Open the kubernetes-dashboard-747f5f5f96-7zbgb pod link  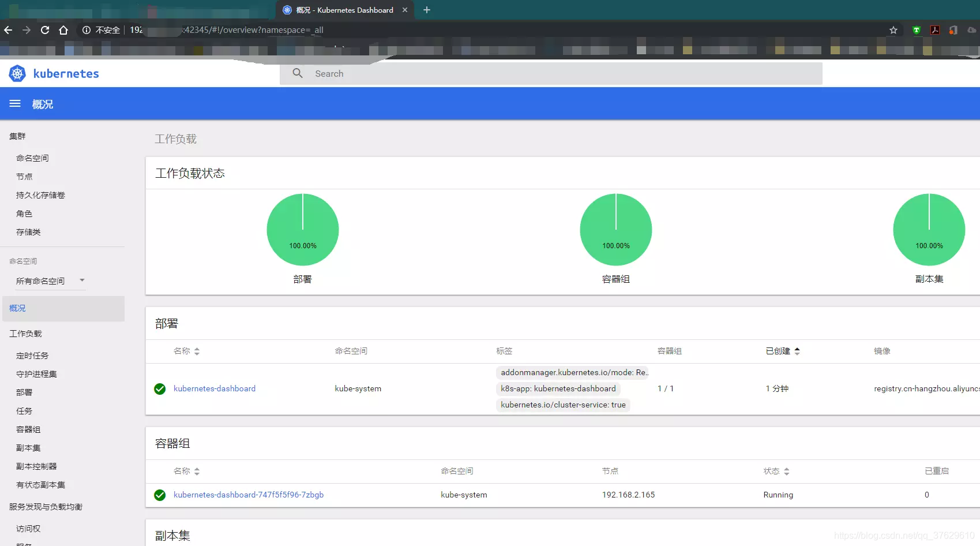249,495
